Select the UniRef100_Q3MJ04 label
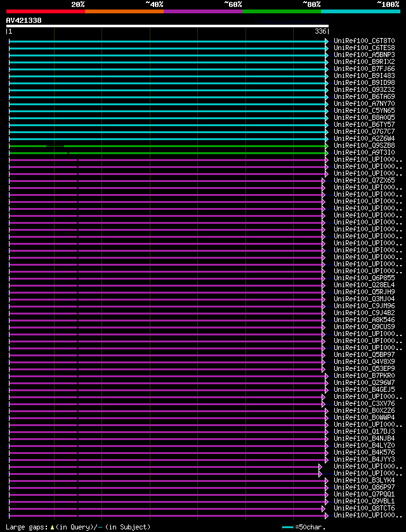This screenshot has height=532, width=406. click(364, 299)
